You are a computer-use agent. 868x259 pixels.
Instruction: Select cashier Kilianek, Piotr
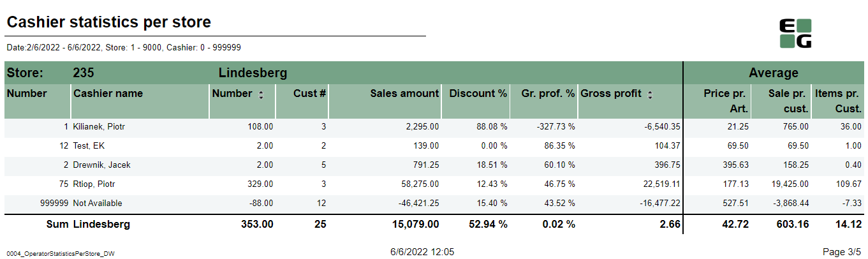99,127
